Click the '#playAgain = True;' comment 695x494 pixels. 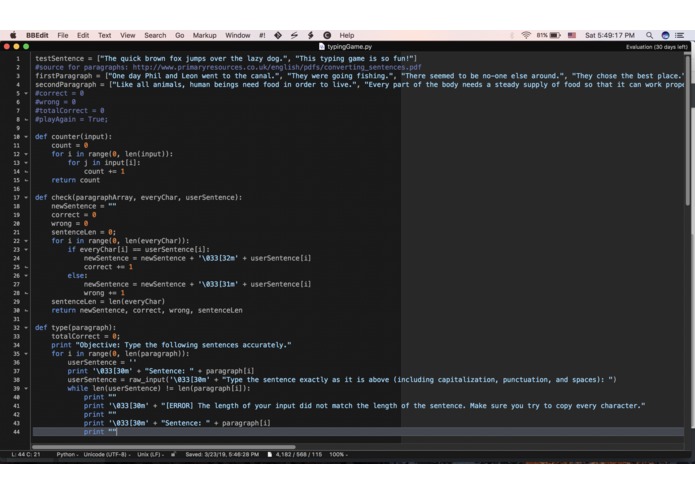pos(71,119)
